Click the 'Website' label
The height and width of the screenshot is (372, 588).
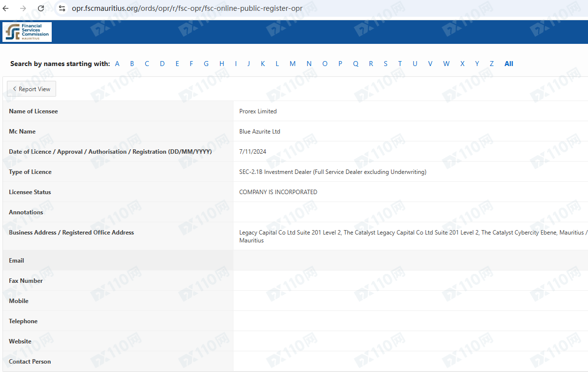pos(20,341)
